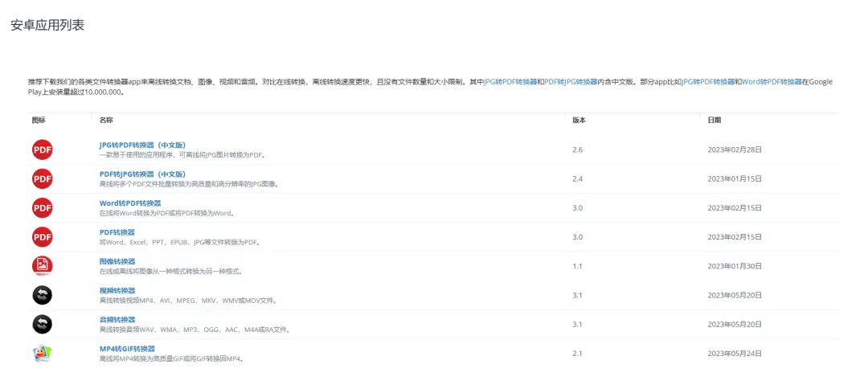Click version 1.1 in the 图像转换器 row

(577, 266)
